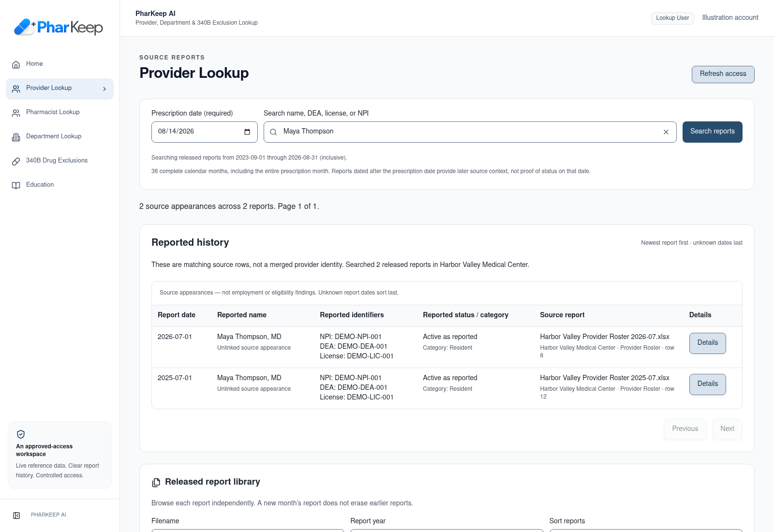Image resolution: width=774 pixels, height=532 pixels.
Task: Click the Reported identifiers column header
Action: [x=352, y=315]
